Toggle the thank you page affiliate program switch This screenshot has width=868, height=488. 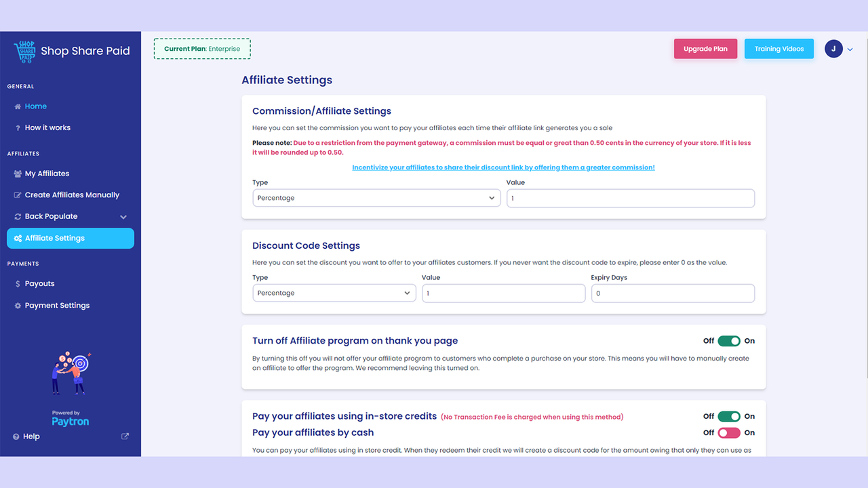coord(729,341)
